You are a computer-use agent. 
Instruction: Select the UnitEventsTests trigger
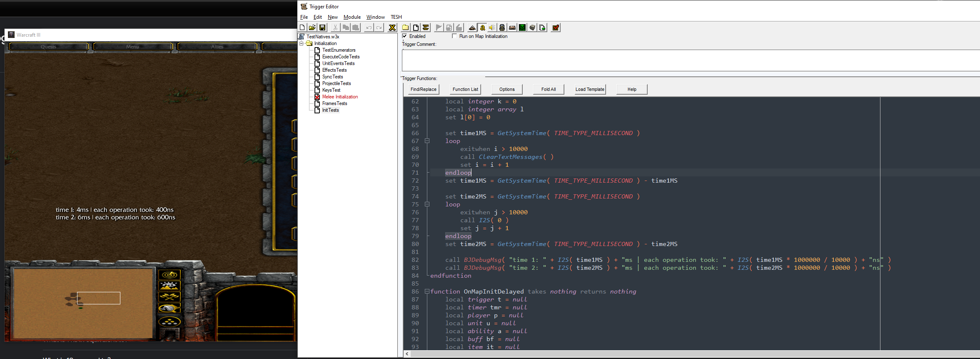[x=338, y=63]
